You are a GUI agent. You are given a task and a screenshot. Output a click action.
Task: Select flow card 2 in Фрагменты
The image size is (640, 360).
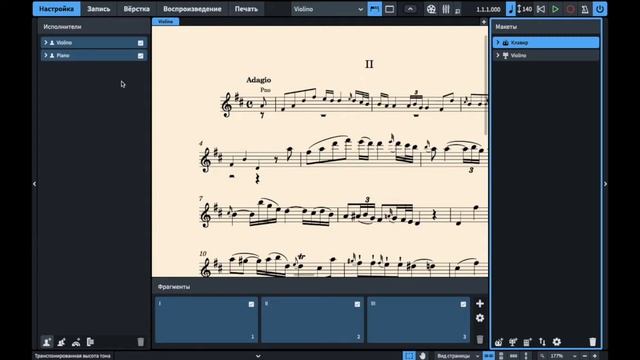click(313, 320)
